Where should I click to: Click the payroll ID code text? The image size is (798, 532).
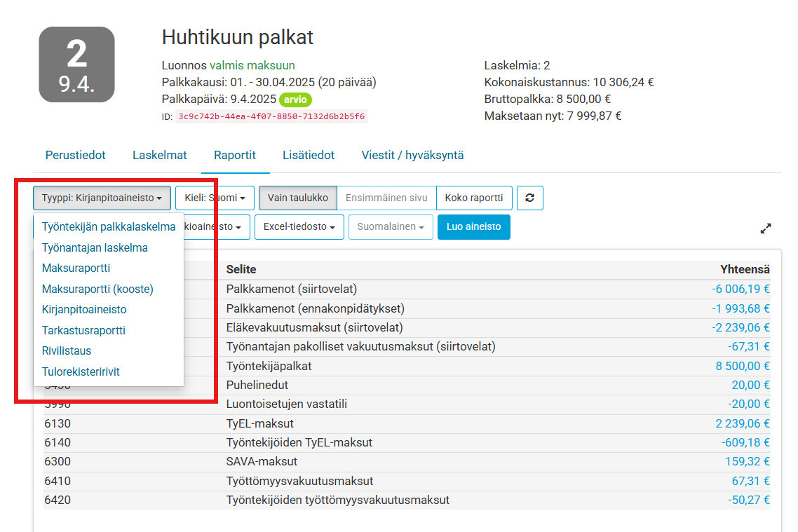271,116
